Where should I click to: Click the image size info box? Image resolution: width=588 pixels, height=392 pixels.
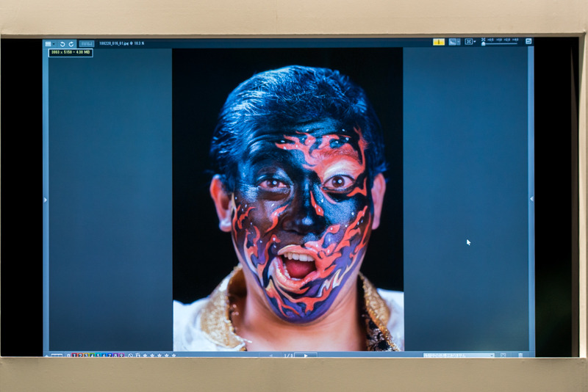71,52
